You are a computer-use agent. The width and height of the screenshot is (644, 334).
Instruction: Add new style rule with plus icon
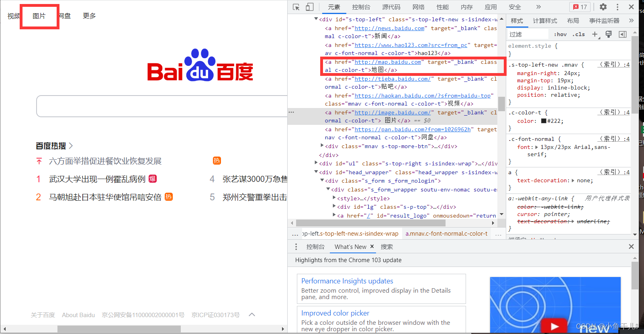point(595,34)
